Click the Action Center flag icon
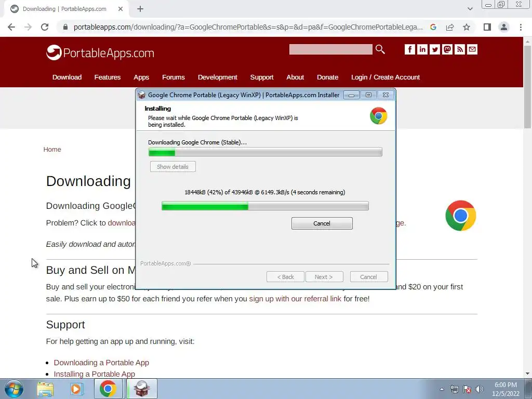Image resolution: width=532 pixels, height=399 pixels. click(467, 389)
